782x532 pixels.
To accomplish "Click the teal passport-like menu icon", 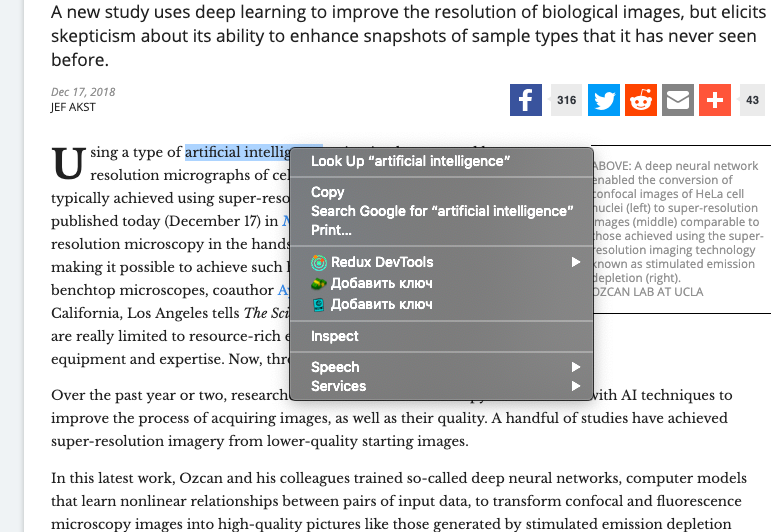I will [319, 304].
